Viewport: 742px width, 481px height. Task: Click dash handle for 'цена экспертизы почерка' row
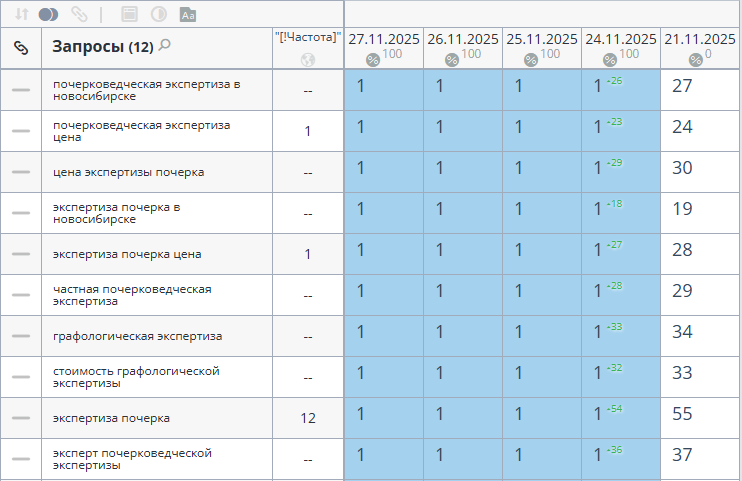(x=21, y=172)
